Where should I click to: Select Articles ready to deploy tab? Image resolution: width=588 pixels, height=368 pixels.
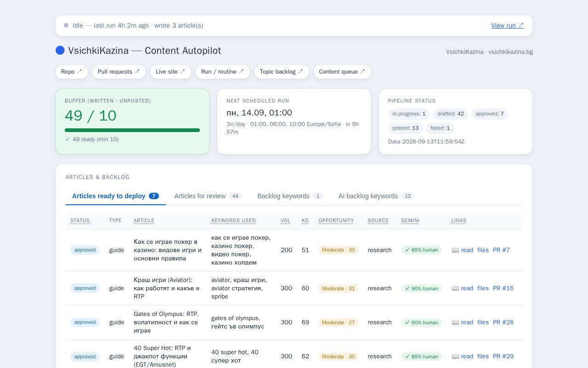point(116,196)
